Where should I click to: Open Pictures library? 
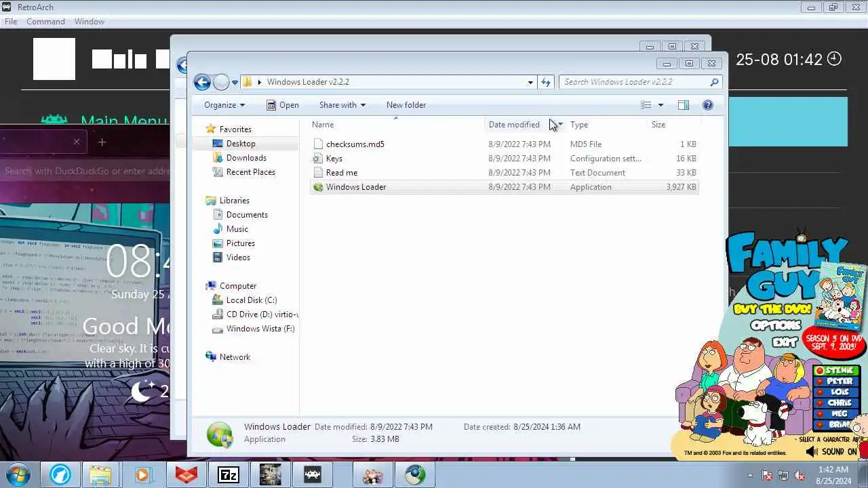241,243
